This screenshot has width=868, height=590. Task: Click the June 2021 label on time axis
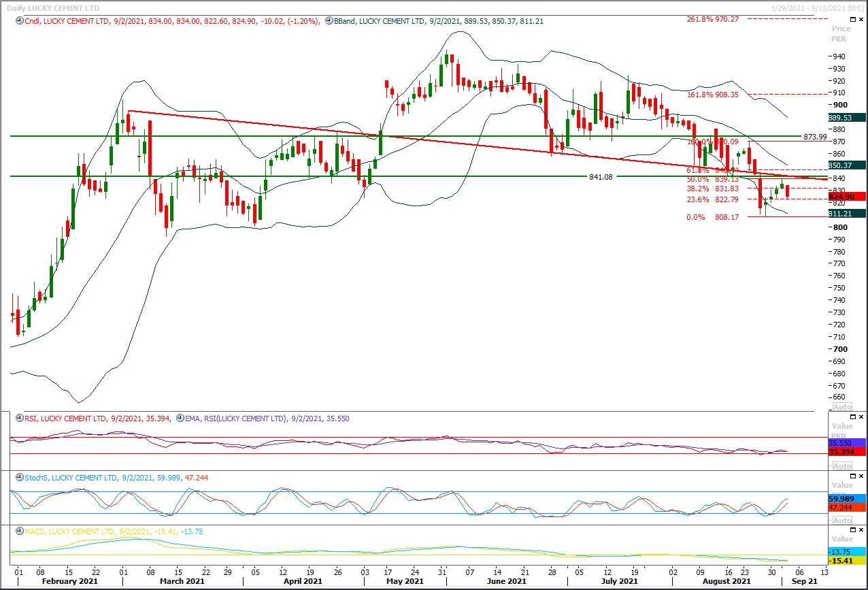(x=507, y=581)
